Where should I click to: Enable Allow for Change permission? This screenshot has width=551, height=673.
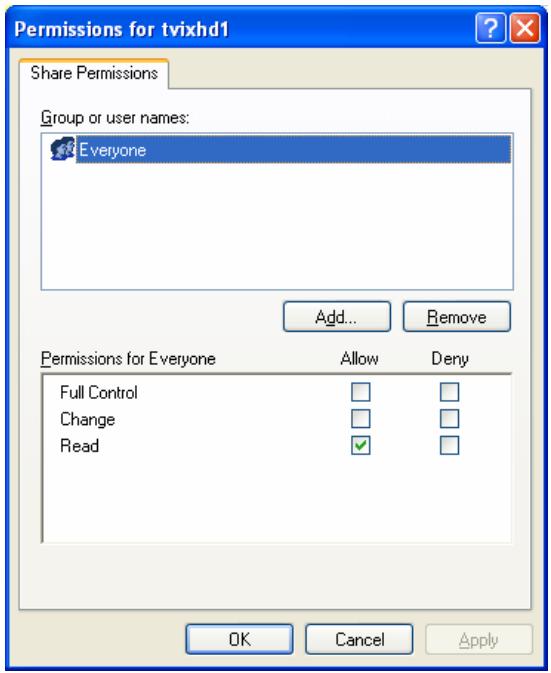[x=360, y=418]
